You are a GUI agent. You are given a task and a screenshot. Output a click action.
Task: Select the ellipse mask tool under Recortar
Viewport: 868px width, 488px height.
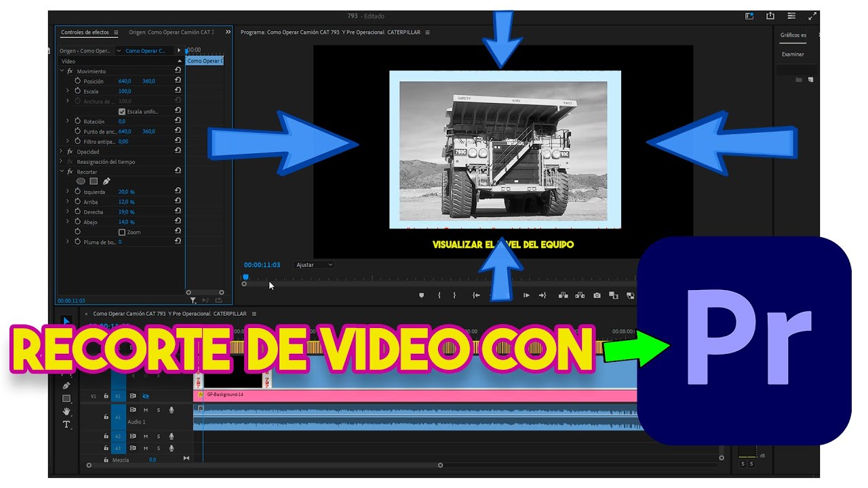click(x=81, y=182)
